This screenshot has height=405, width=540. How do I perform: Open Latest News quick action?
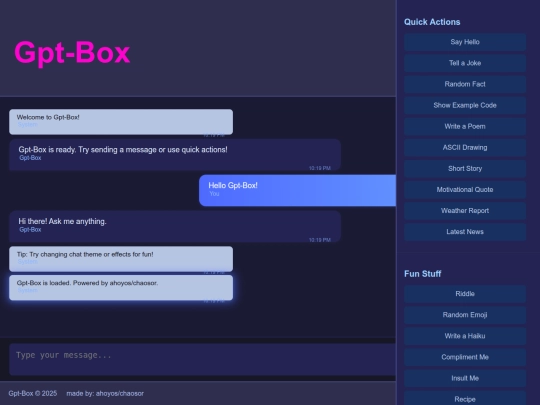pos(465,232)
